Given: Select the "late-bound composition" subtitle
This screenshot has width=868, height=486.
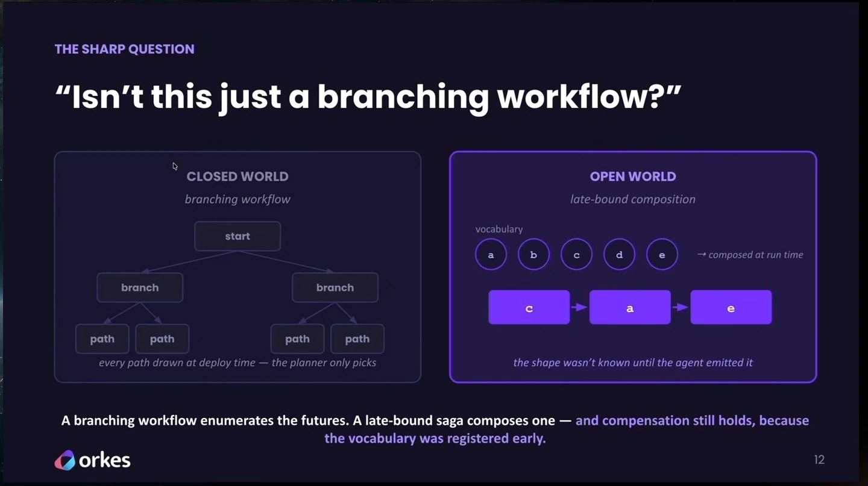Looking at the screenshot, I should click(x=633, y=199).
